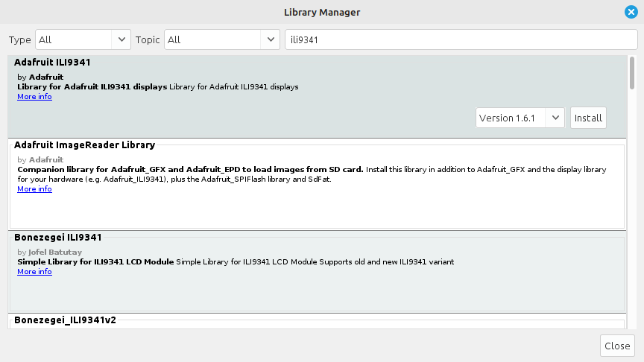Click 'Companion library for Adafruit_GFX' description text
The width and height of the screenshot is (644, 362).
point(190,170)
